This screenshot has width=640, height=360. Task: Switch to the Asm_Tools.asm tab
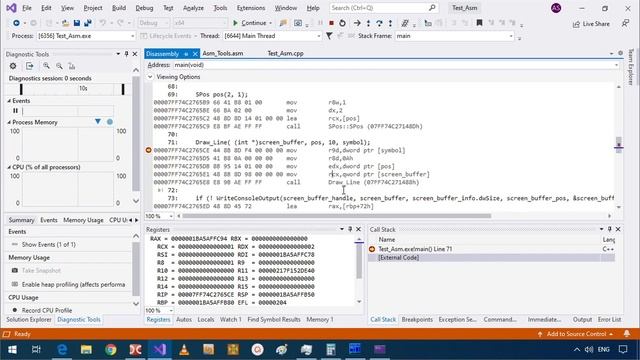point(223,53)
